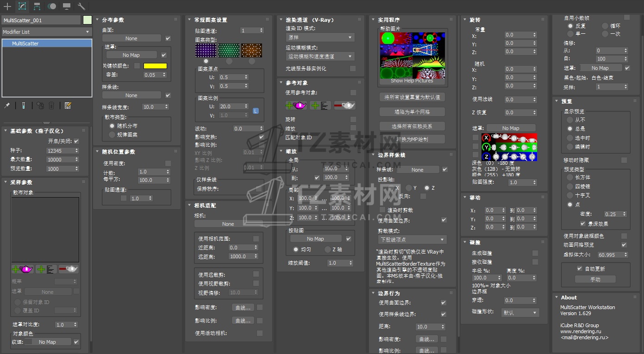Click the 手动 update button
This screenshot has width=644, height=354.
pos(595,279)
